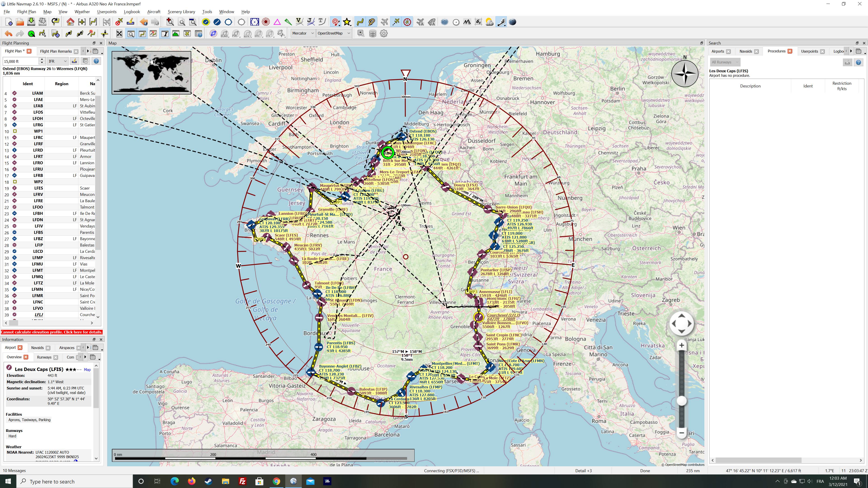
Task: Toggle airspaces magenta triangle display
Action: pos(277,22)
